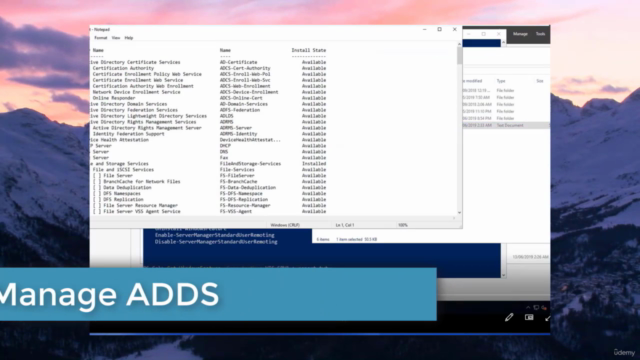Click 'Certificate Enrollment Policy Web Service' line
The image size is (640, 360).
pyautogui.click(x=147, y=74)
